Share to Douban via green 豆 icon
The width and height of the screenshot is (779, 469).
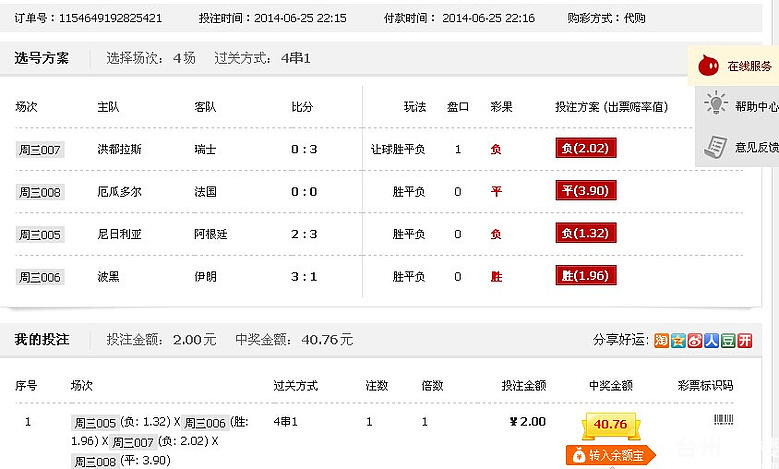pyautogui.click(x=727, y=341)
